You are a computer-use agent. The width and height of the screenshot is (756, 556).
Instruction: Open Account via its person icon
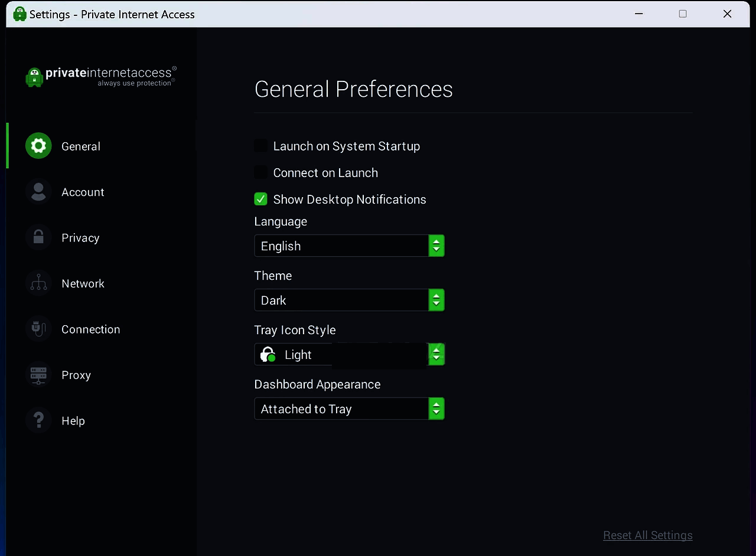pos(38,192)
